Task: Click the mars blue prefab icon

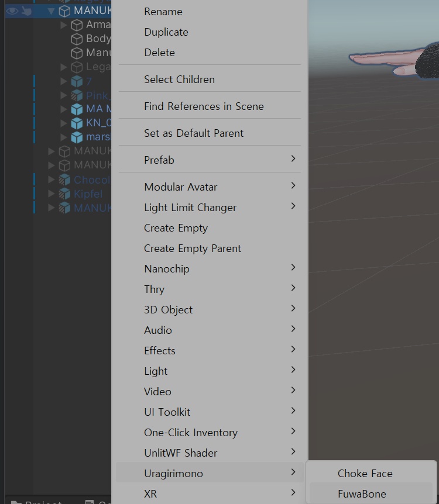Action: [77, 137]
